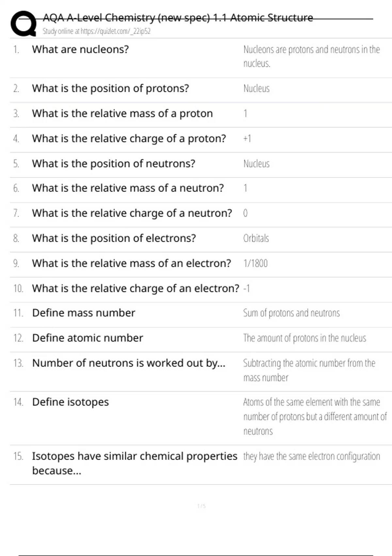Select 'What is the position of neutrons?'

coord(113,164)
